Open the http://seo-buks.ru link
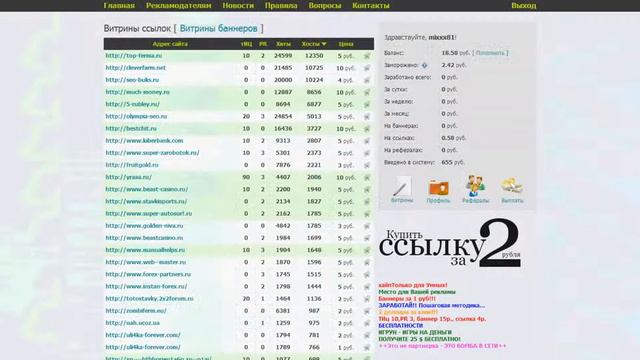Screen dimensions: 640x360 click(132, 80)
